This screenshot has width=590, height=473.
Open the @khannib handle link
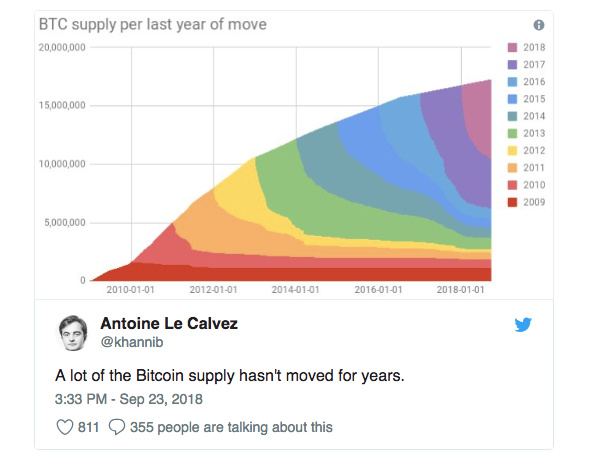coord(132,342)
